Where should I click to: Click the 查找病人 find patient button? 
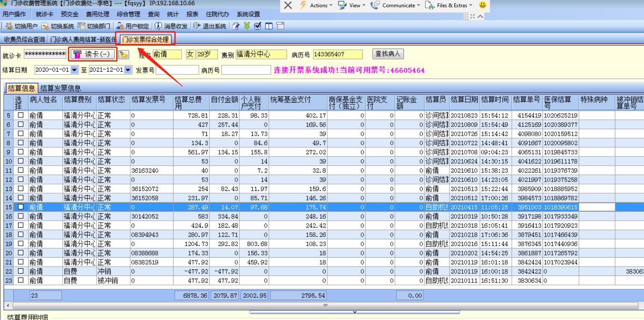(x=388, y=54)
